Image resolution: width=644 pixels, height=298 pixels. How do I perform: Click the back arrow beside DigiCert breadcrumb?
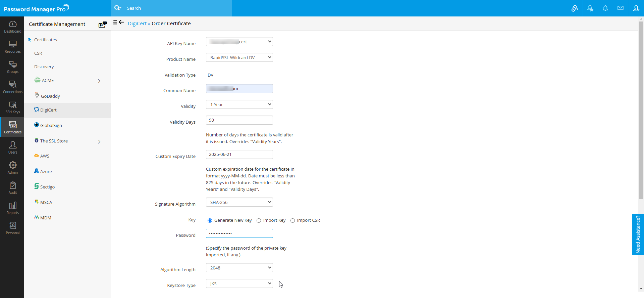[x=121, y=23]
